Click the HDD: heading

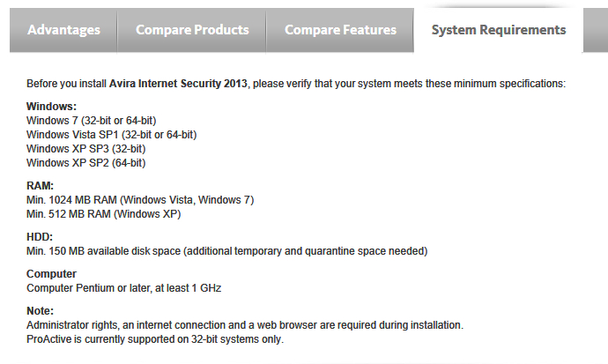(40, 237)
